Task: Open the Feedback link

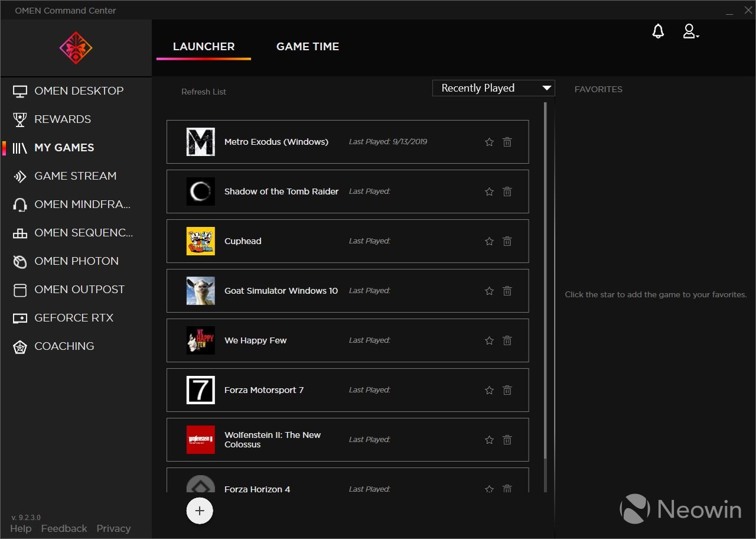Action: click(x=64, y=528)
